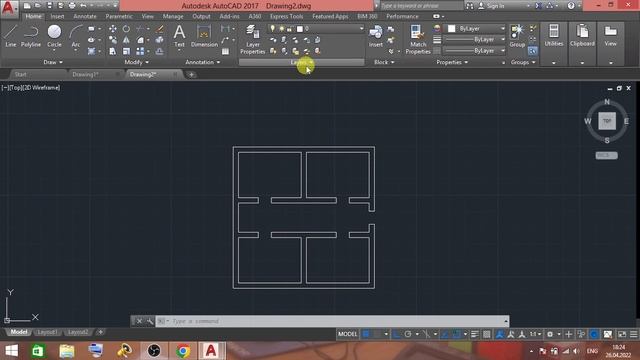Select the Circle tool
The image size is (640, 360).
click(54, 36)
